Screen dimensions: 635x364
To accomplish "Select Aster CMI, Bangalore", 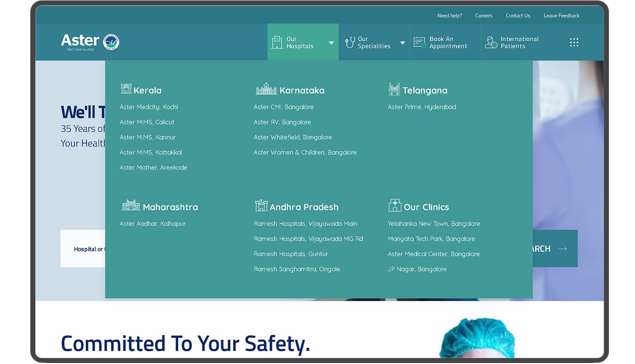I will [x=283, y=107].
